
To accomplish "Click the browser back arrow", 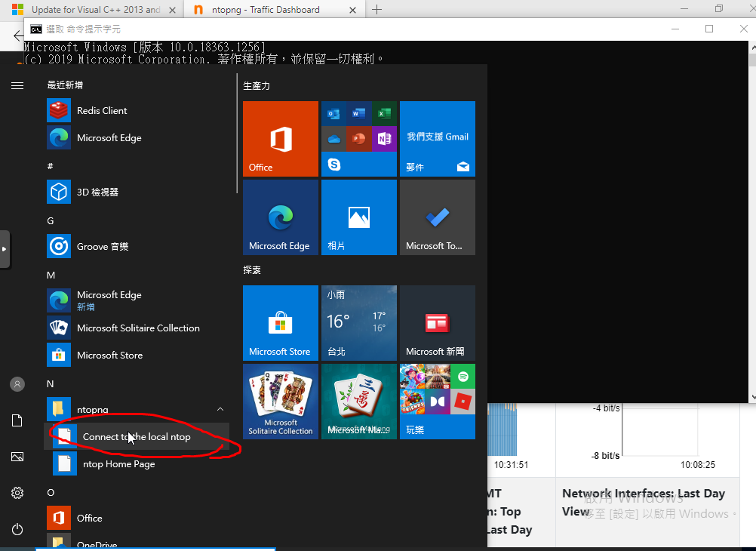I will (18, 35).
